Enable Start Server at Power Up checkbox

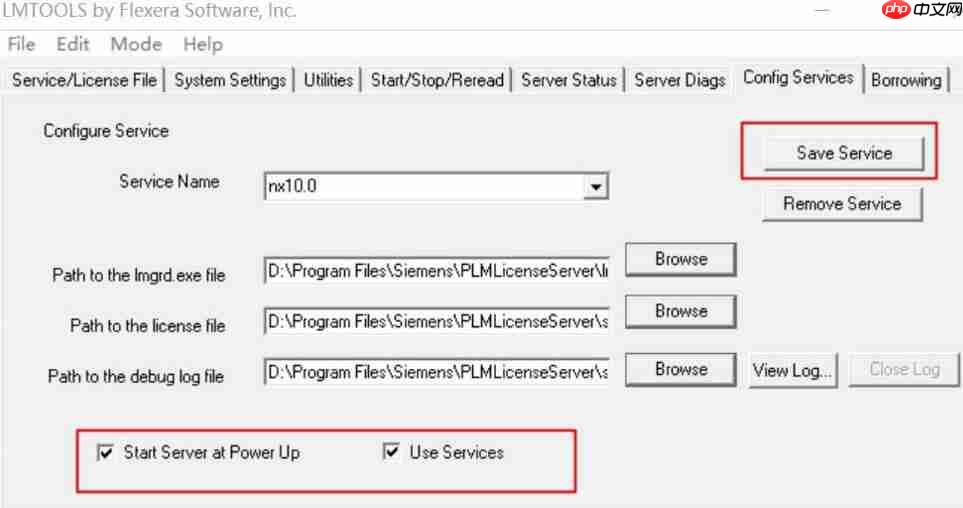click(x=105, y=453)
